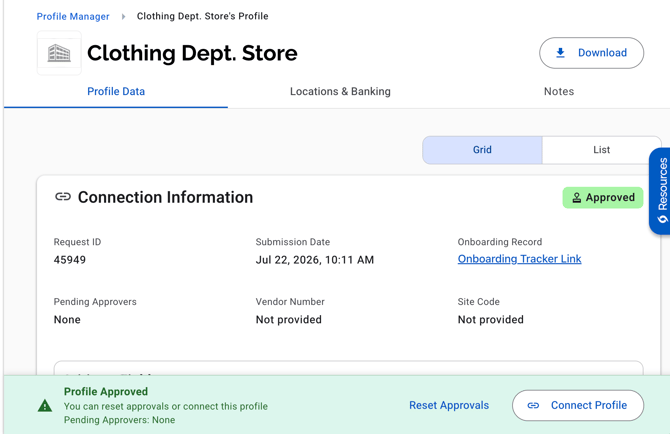Switch to List view

click(602, 150)
